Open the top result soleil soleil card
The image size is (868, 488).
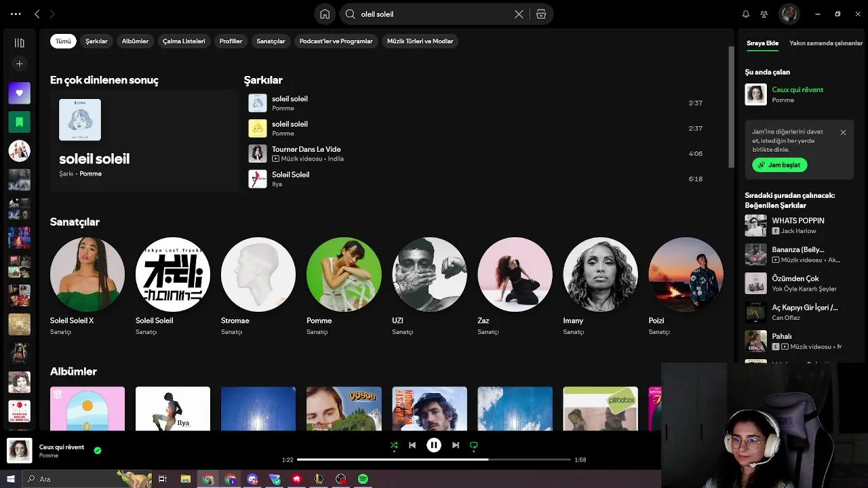pos(144,140)
